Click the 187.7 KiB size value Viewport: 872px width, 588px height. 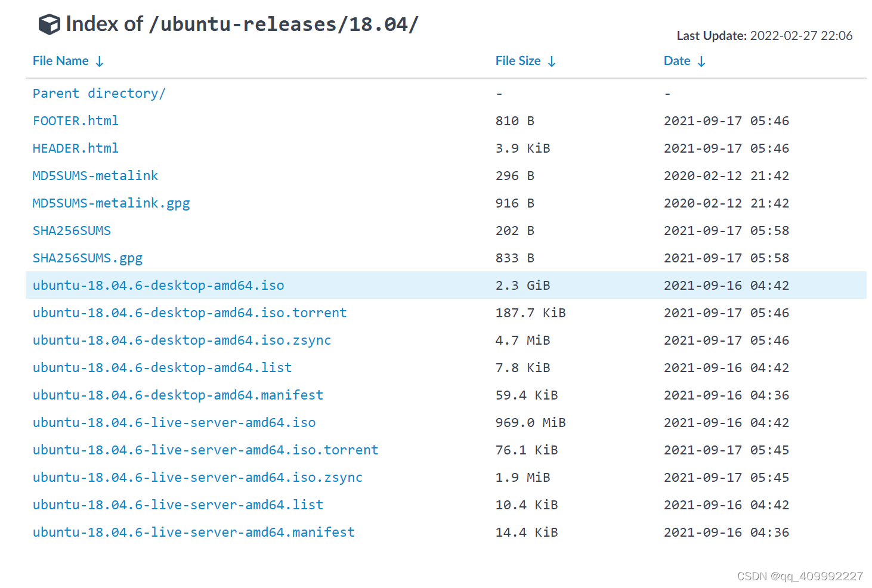(531, 313)
